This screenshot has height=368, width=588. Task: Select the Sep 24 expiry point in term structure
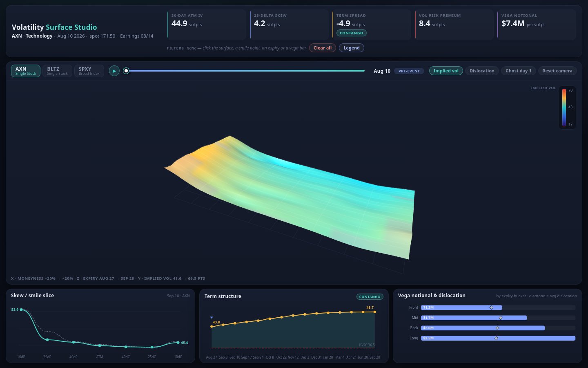pyautogui.click(x=258, y=321)
